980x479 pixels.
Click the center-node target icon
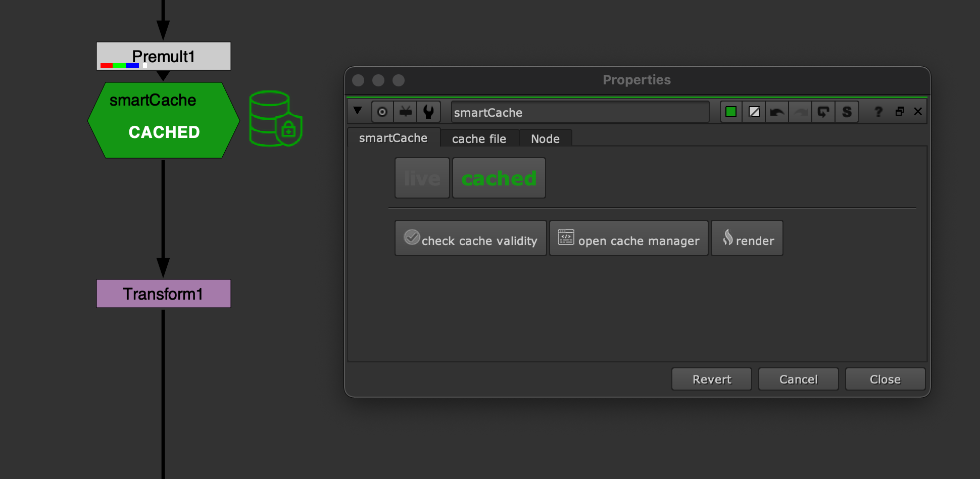pyautogui.click(x=382, y=112)
